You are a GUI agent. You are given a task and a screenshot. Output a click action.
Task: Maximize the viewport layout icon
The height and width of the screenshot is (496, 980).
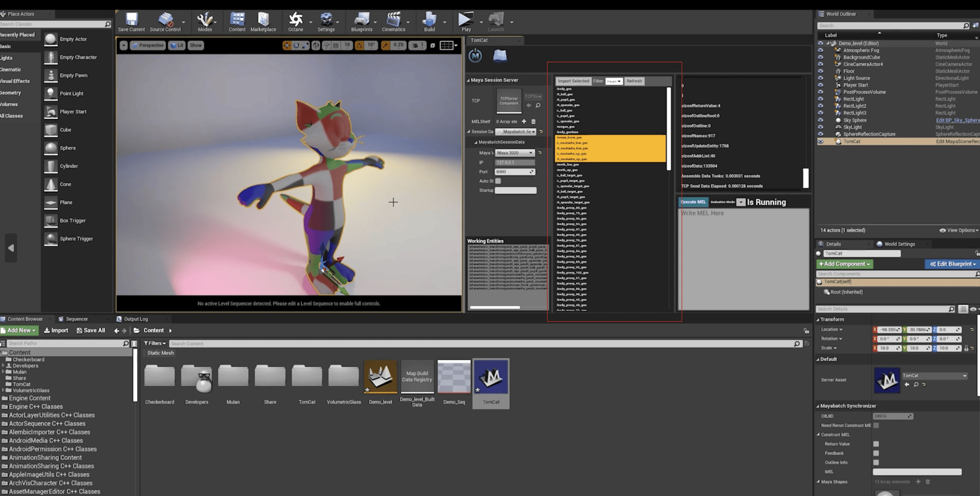tap(433, 45)
